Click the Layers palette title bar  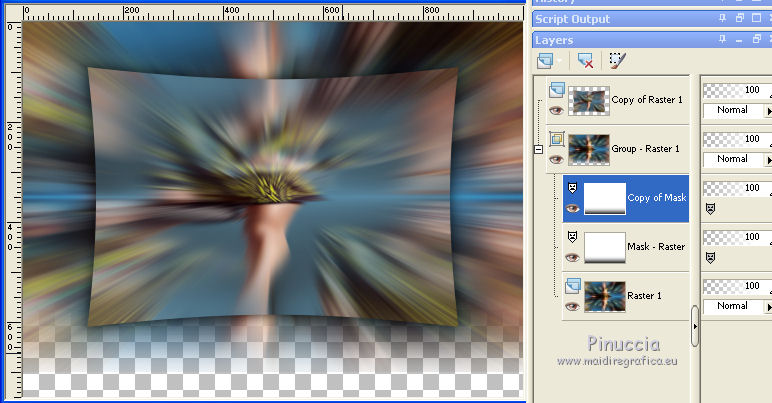pyautogui.click(x=652, y=39)
